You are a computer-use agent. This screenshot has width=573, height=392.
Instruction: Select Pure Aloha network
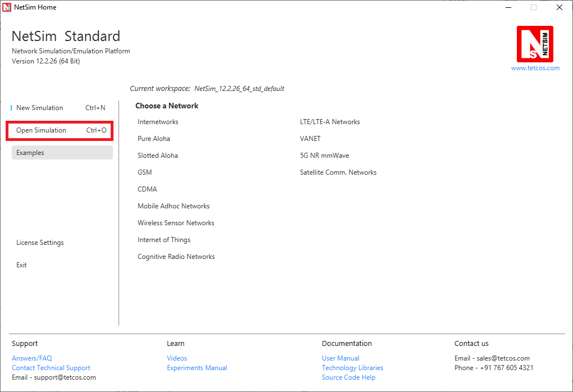coord(154,139)
